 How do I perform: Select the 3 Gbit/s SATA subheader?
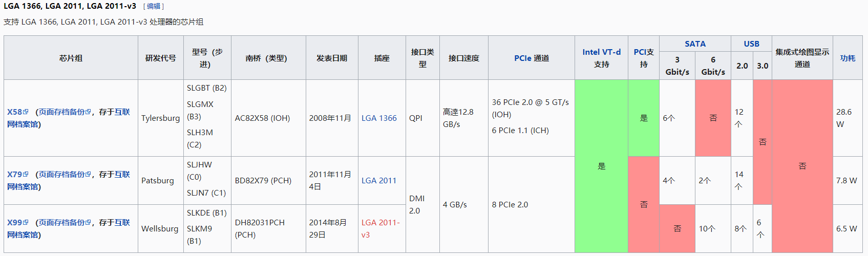tap(677, 66)
